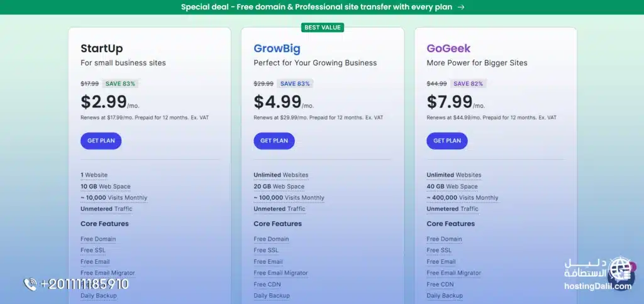Click Daily Backup in the StartUp plan
The image size is (644, 304).
point(99,295)
